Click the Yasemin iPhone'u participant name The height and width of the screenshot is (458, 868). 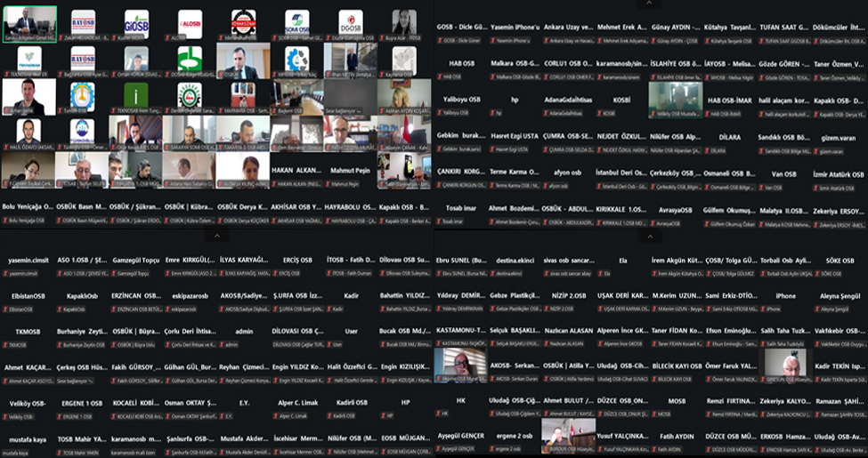click(515, 27)
